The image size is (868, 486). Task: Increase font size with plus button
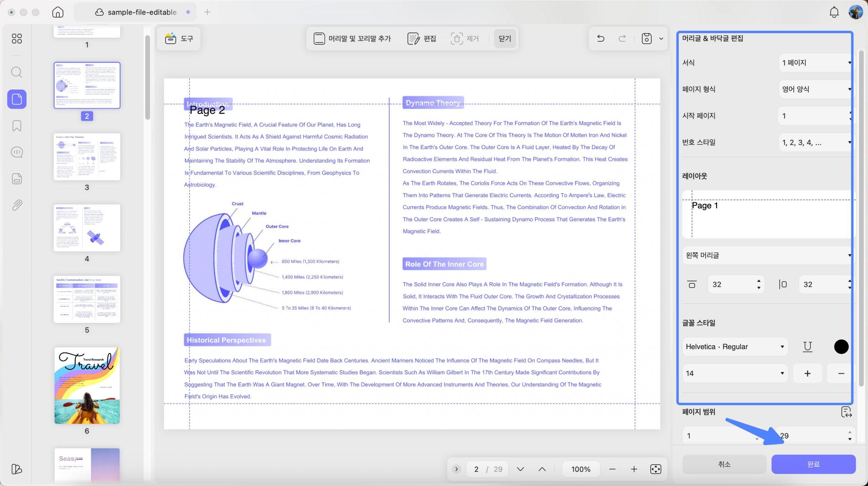click(808, 373)
